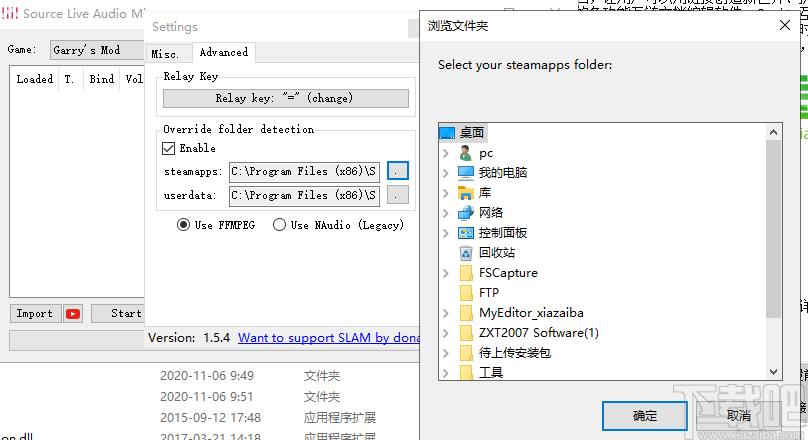Click the Import button
This screenshot has width=808, height=440.
(35, 313)
